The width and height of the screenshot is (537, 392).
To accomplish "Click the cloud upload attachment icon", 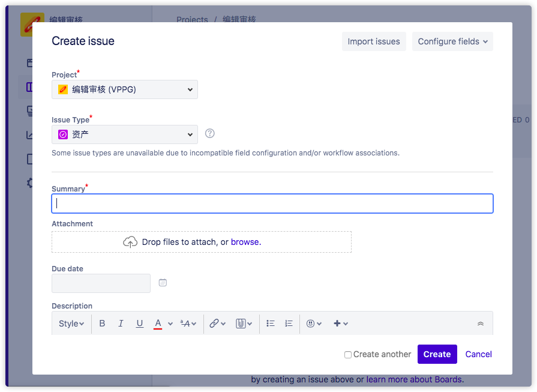I will (130, 242).
